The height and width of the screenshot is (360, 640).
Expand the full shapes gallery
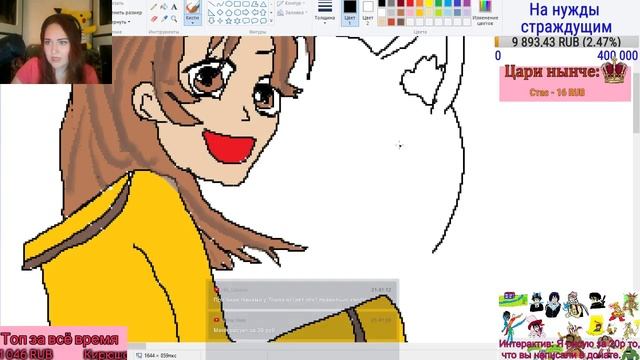tap(271, 21)
